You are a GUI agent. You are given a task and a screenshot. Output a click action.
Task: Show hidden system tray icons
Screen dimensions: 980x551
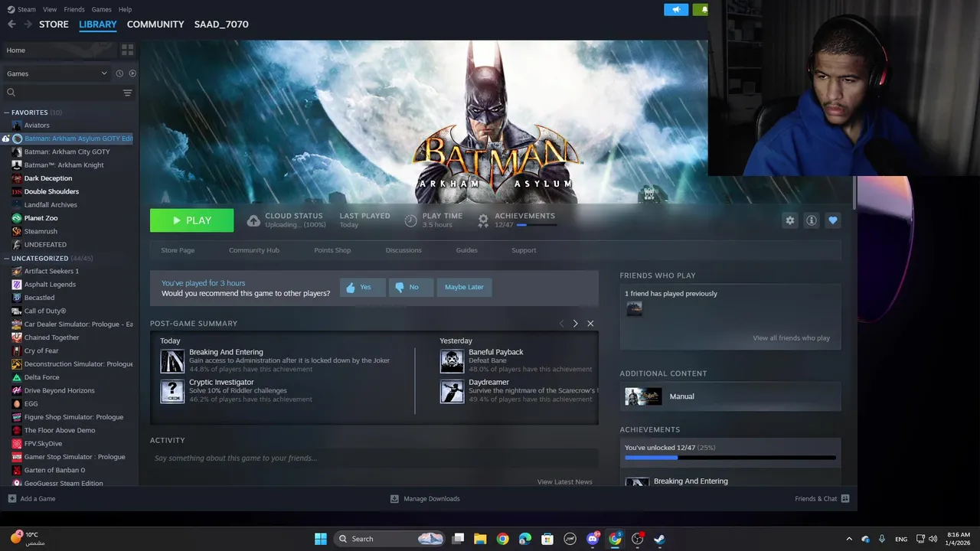[x=848, y=539]
